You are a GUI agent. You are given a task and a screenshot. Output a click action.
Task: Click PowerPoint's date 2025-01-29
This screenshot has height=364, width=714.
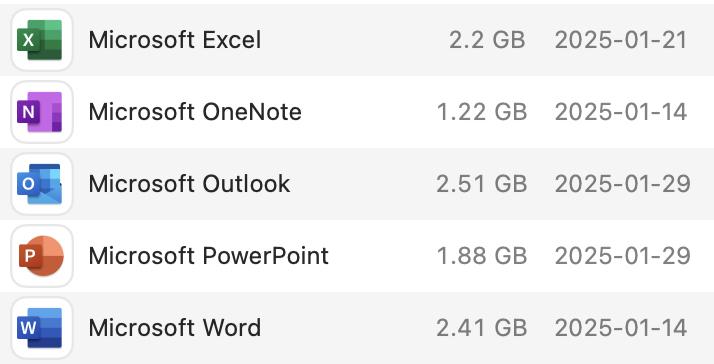tap(622, 256)
